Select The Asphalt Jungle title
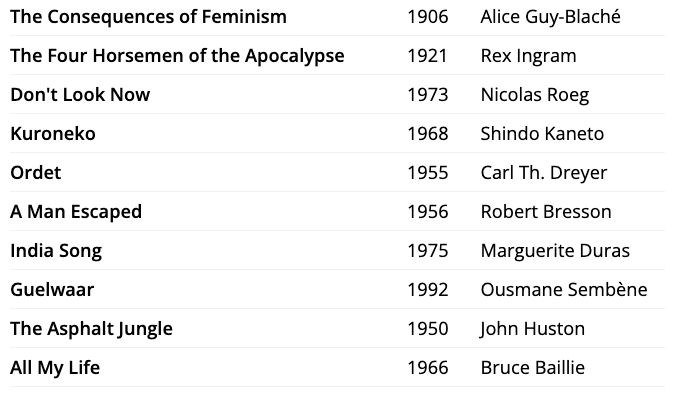Viewport: 676px width, 394px height. pos(91,329)
